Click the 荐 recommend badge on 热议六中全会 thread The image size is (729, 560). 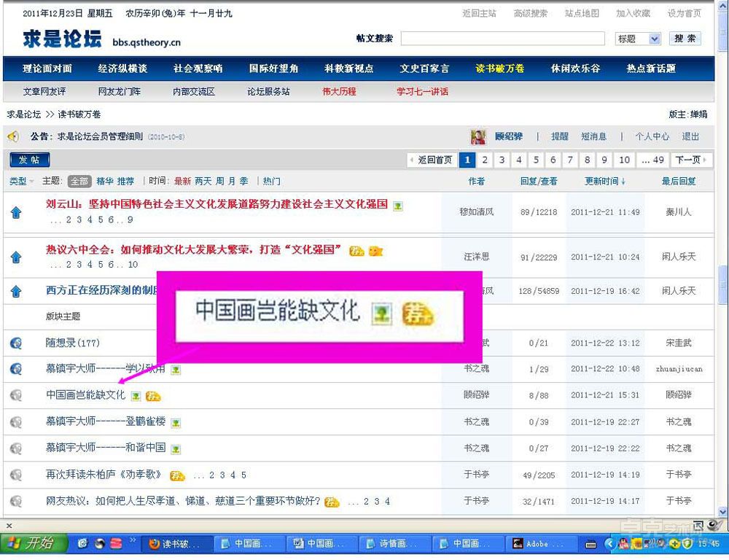point(356,251)
